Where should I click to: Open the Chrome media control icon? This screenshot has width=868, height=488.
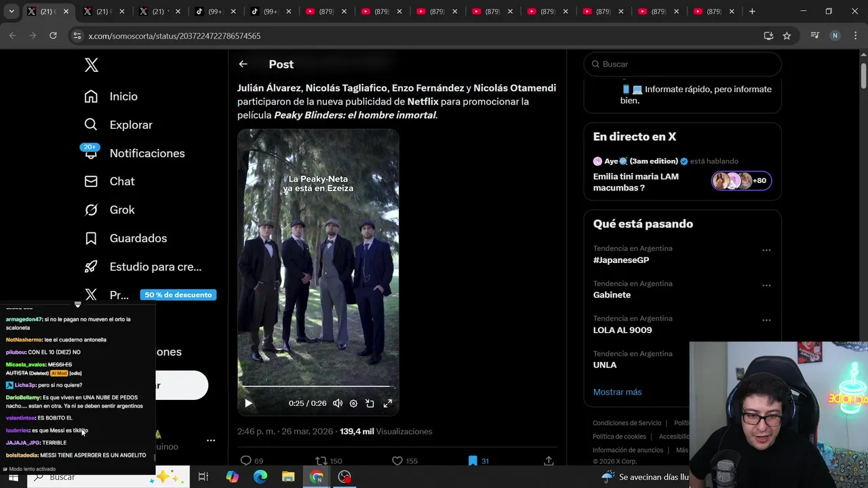(815, 36)
